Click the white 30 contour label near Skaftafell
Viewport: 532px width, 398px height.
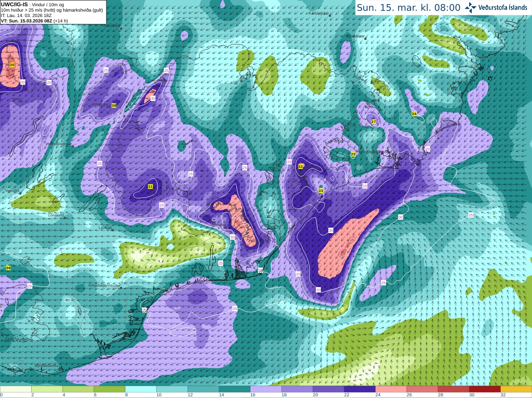[232, 237]
